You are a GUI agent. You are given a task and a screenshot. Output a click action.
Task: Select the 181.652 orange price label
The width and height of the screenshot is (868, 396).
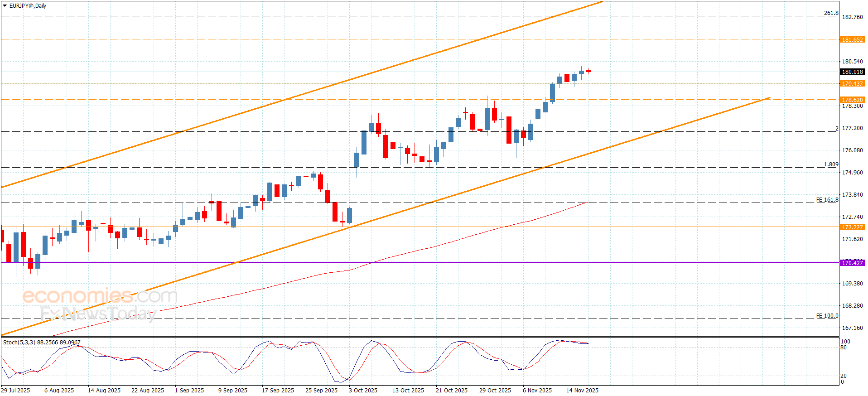[852, 40]
